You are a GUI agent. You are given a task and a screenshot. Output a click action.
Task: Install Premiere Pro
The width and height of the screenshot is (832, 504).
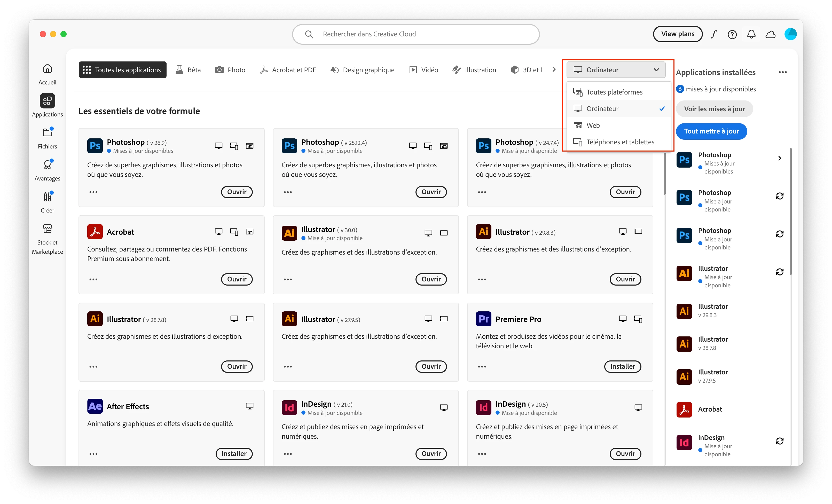(622, 367)
